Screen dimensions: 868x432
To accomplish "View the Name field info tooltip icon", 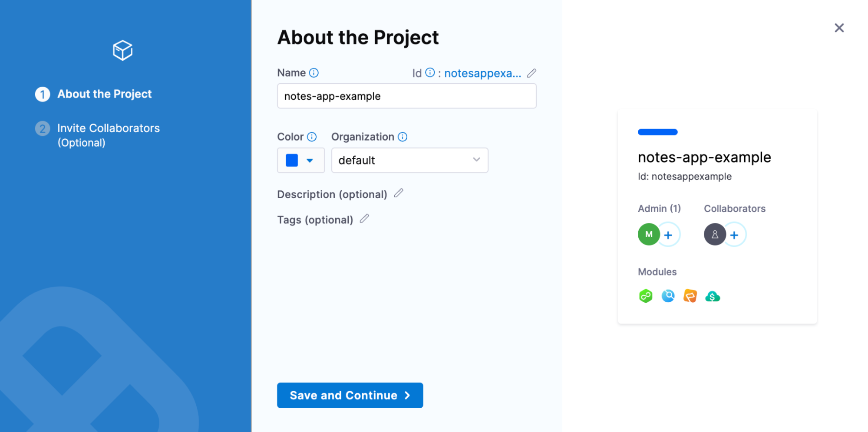I will (314, 72).
